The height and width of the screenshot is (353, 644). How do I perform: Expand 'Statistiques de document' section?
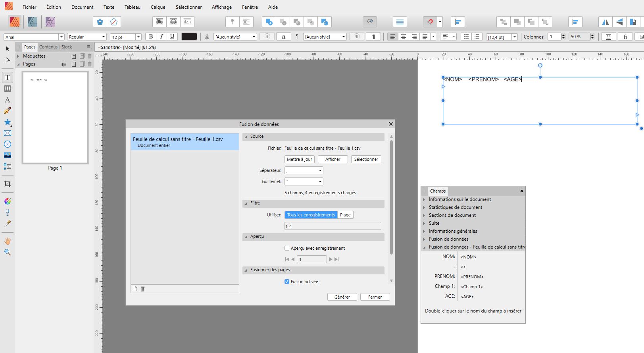pos(424,207)
